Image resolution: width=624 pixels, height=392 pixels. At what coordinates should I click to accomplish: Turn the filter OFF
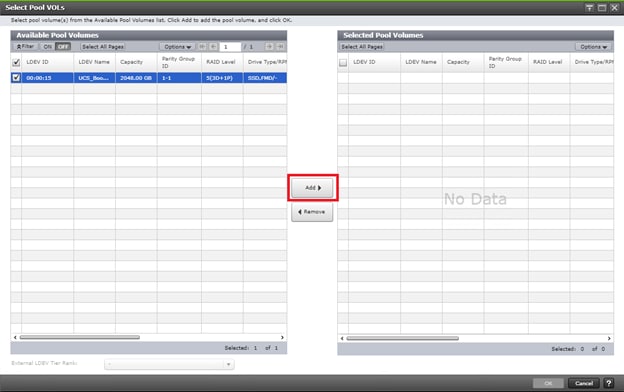pos(63,47)
